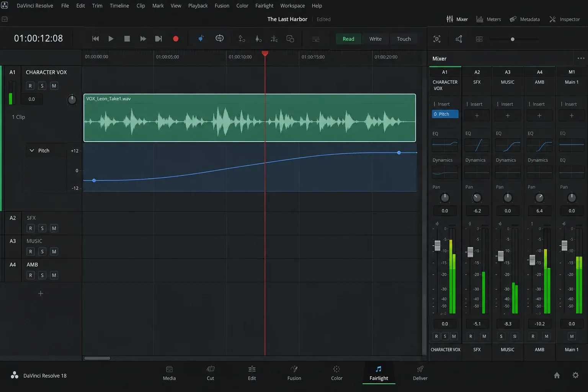Open the A1 channel Dynamics graph

tap(445, 172)
